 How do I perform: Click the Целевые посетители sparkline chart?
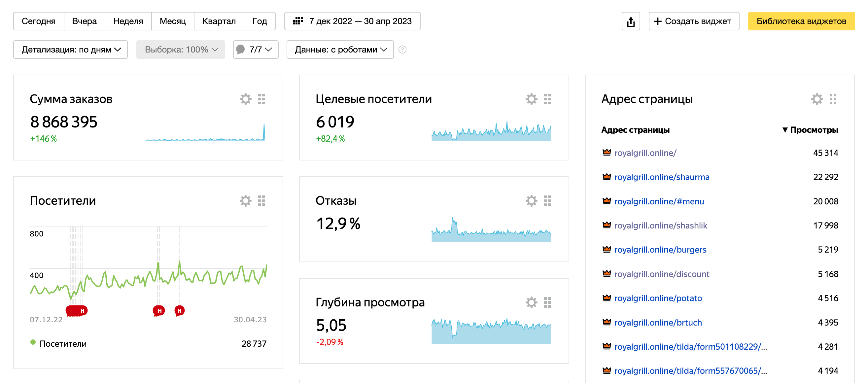click(491, 131)
